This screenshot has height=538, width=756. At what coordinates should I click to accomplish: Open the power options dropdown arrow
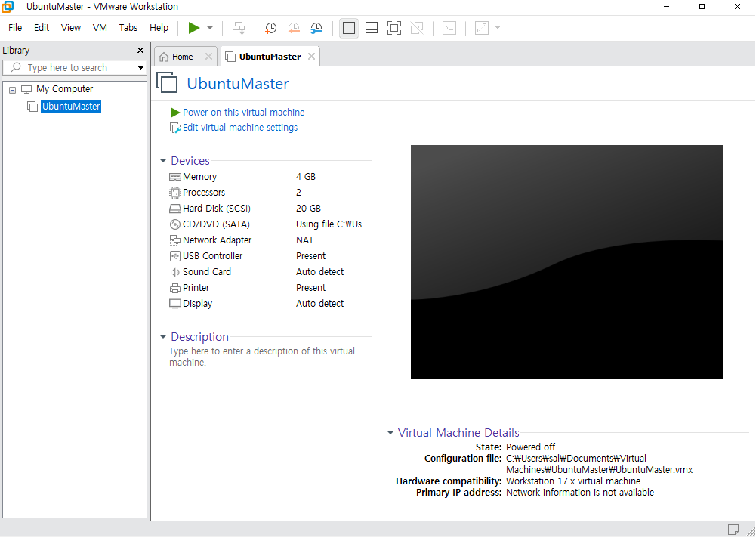tap(210, 28)
